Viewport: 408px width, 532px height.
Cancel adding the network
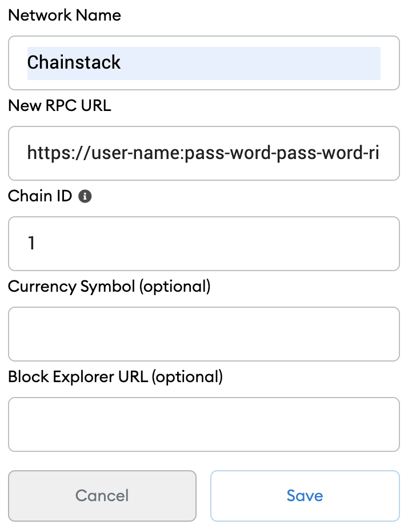tap(102, 496)
